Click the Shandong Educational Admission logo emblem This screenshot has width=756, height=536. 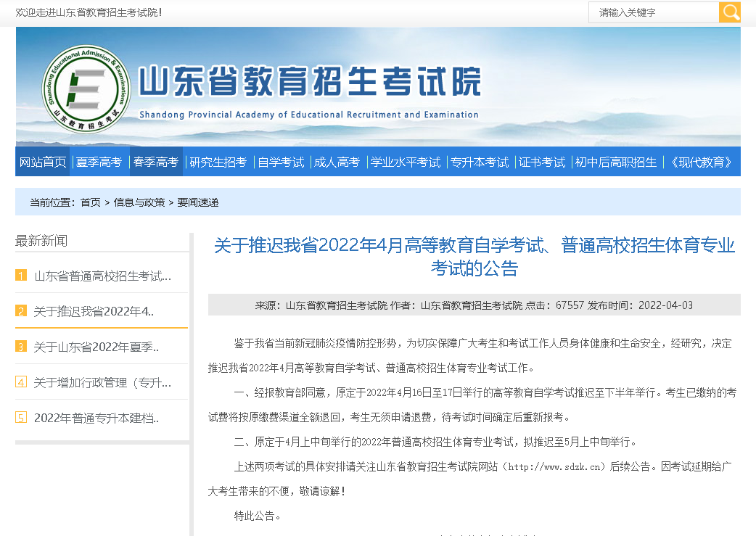(86, 88)
